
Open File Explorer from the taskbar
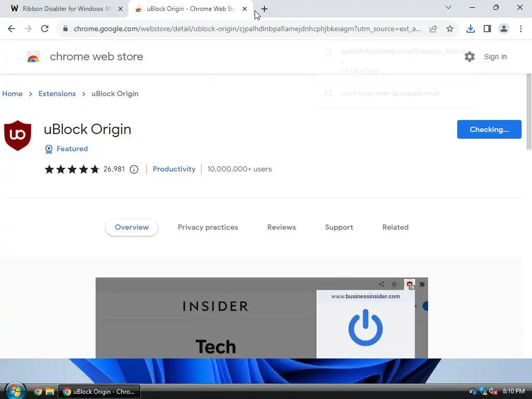50,392
